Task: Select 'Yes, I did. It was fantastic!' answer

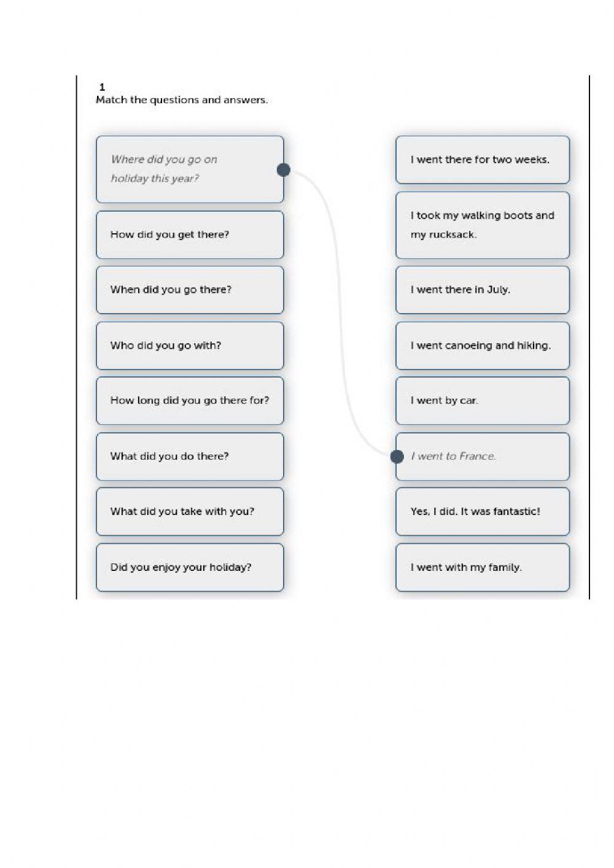Action: point(483,511)
